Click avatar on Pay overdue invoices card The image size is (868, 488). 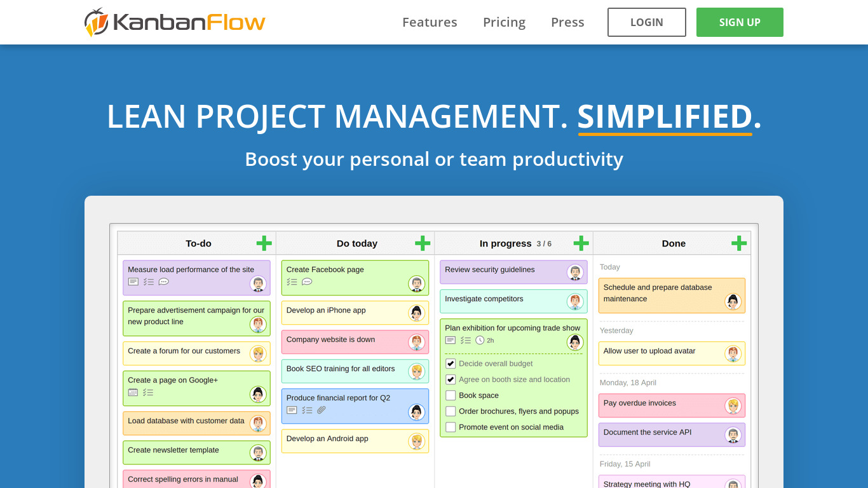(x=733, y=406)
